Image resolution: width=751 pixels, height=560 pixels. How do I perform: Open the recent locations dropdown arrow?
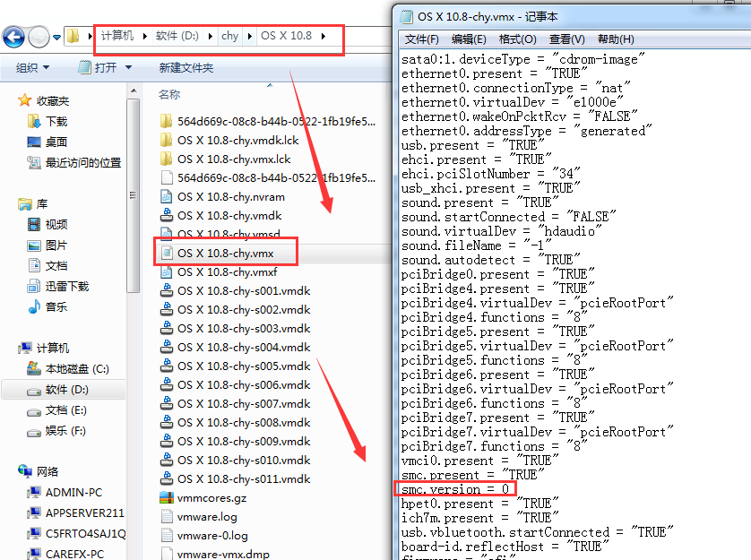(x=56, y=38)
